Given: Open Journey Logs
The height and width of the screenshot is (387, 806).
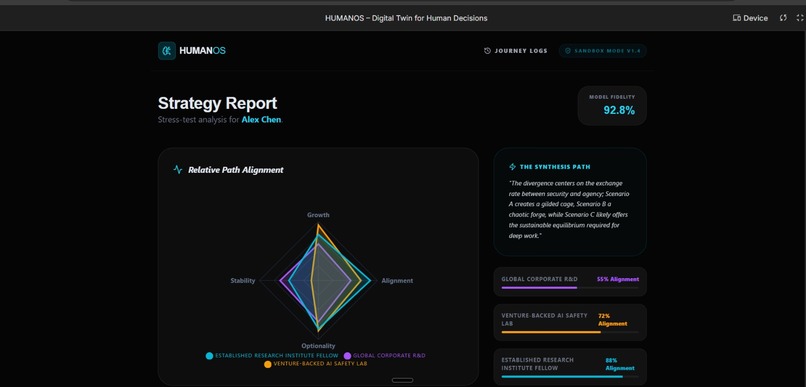Looking at the screenshot, I should pyautogui.click(x=516, y=51).
